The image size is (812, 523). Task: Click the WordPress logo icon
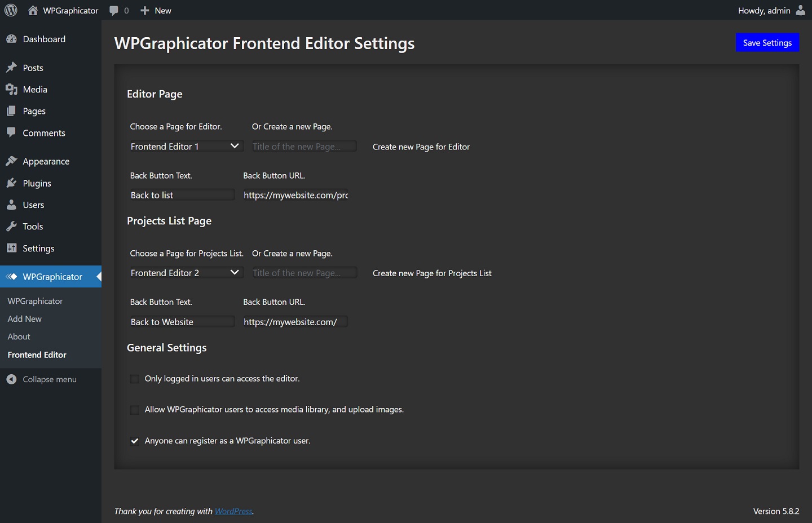click(11, 10)
